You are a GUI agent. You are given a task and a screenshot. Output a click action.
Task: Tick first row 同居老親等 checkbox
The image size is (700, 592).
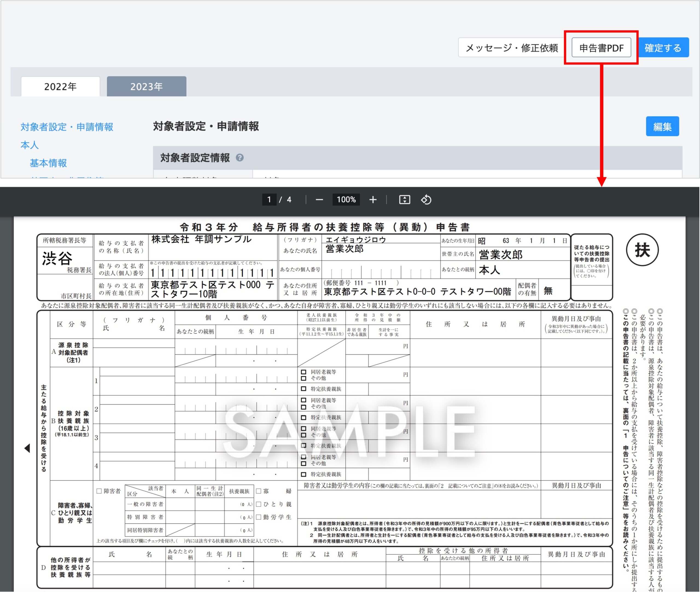click(304, 372)
